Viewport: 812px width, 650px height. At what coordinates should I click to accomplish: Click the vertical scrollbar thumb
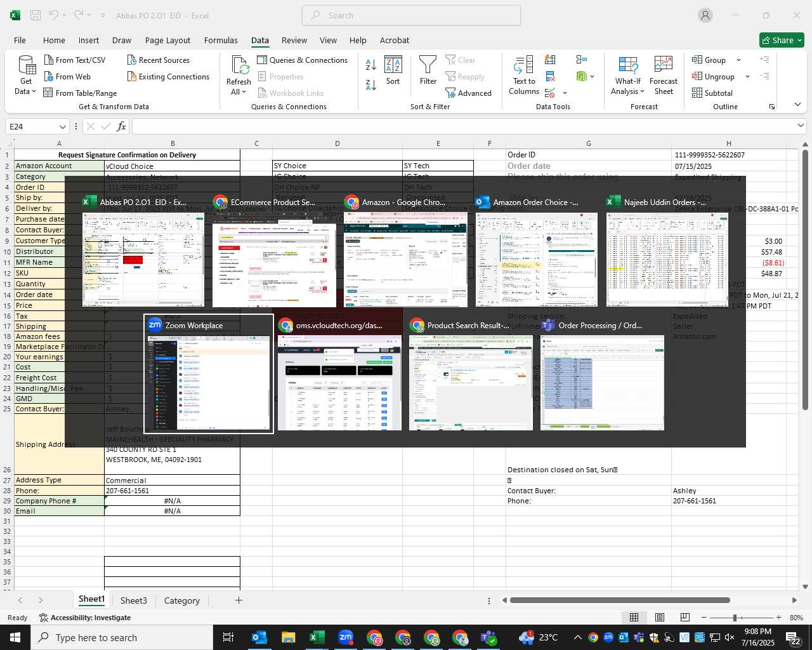805,279
